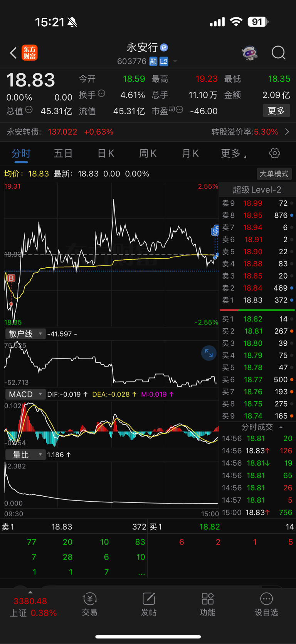
Task: Tap the 永安行 stock title
Action: click(142, 47)
